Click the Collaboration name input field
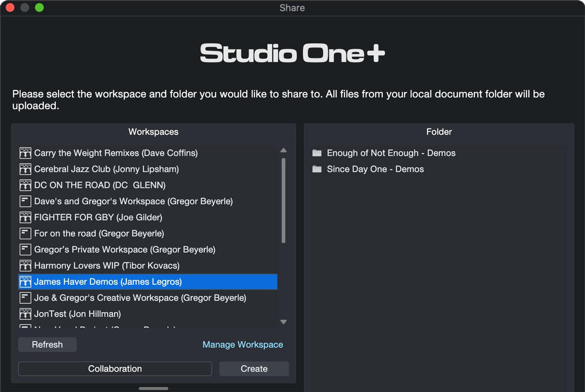 click(x=115, y=369)
